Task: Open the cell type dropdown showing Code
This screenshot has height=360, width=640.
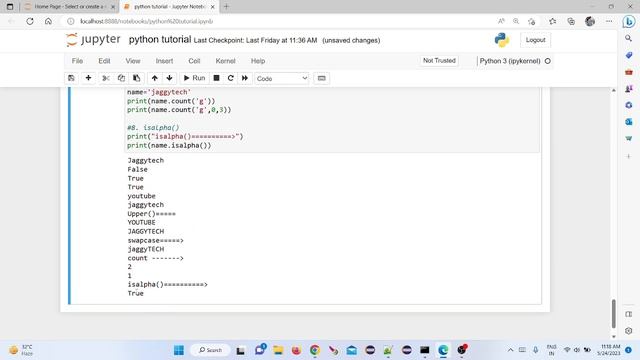Action: pos(282,78)
